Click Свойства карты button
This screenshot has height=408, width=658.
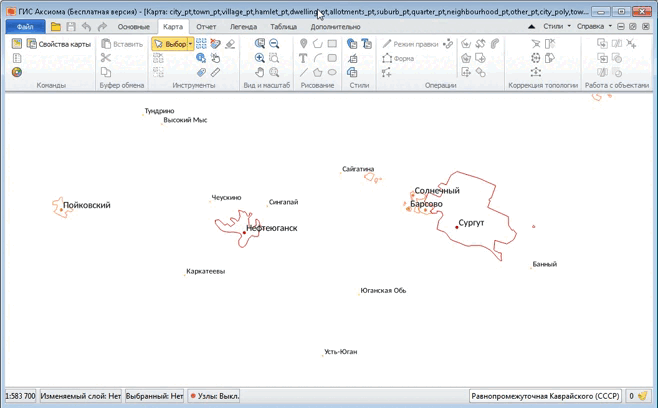59,44
